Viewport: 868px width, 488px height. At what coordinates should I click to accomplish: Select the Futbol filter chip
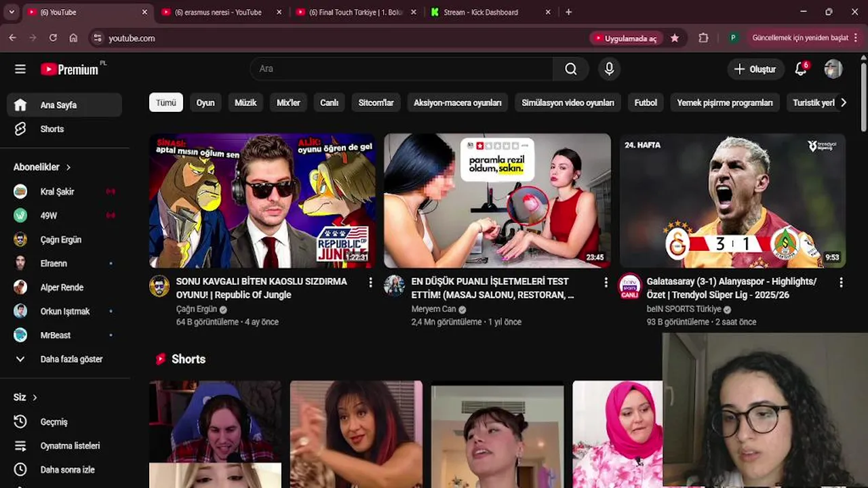(x=646, y=102)
